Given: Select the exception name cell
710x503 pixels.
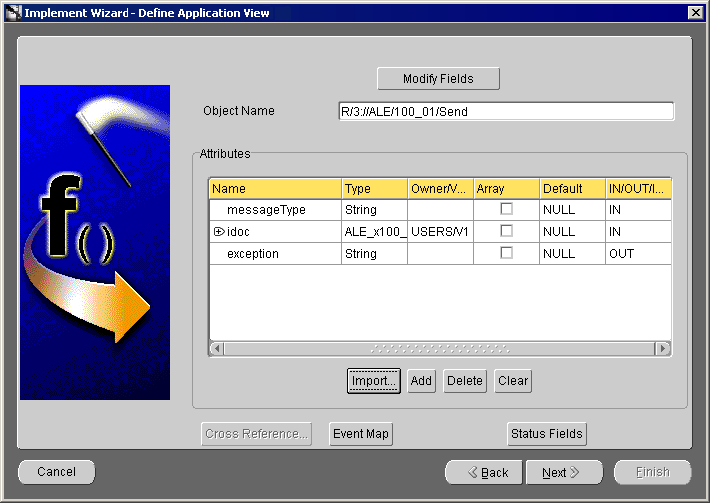Looking at the screenshot, I should point(275,254).
